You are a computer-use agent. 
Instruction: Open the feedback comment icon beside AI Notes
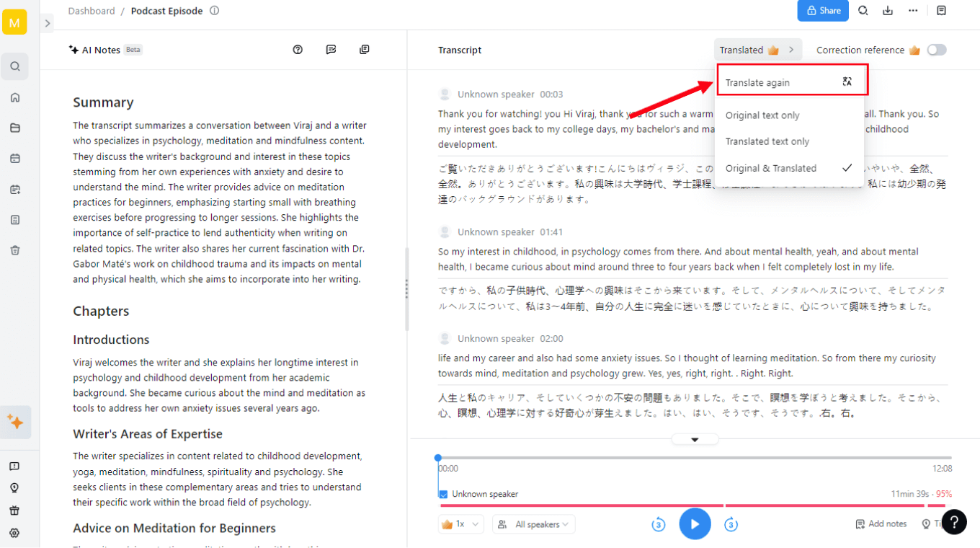(331, 49)
